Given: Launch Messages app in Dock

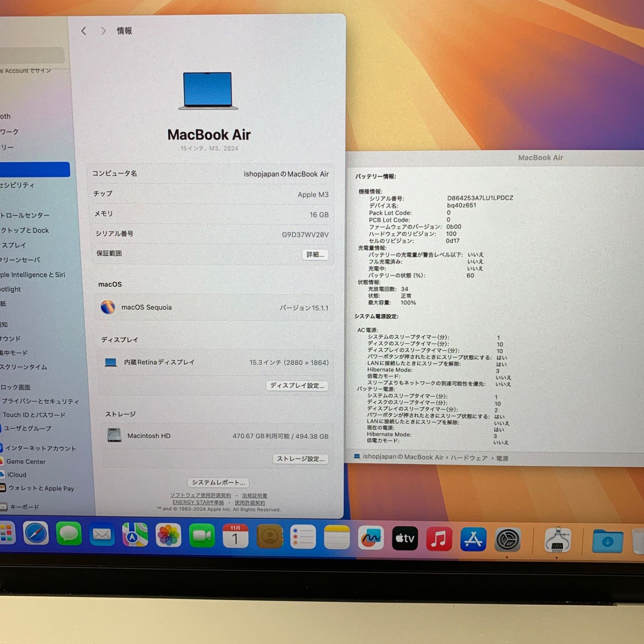Looking at the screenshot, I should [x=69, y=535].
